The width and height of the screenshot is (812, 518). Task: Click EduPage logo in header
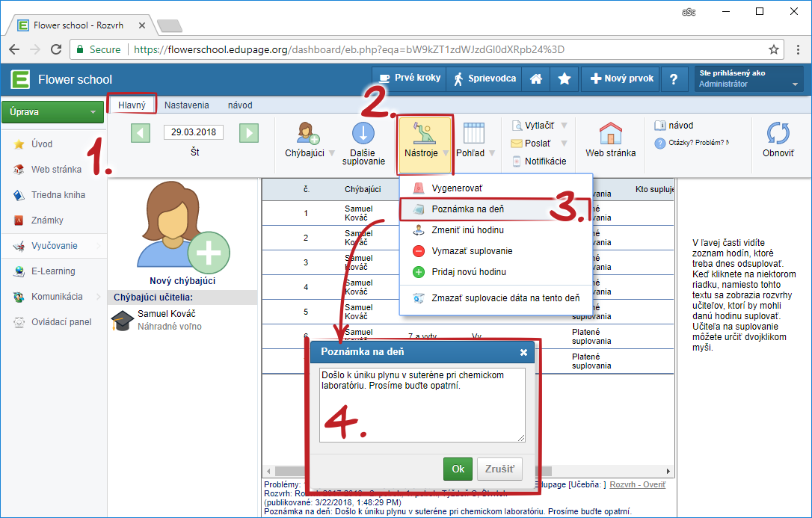coord(21,79)
